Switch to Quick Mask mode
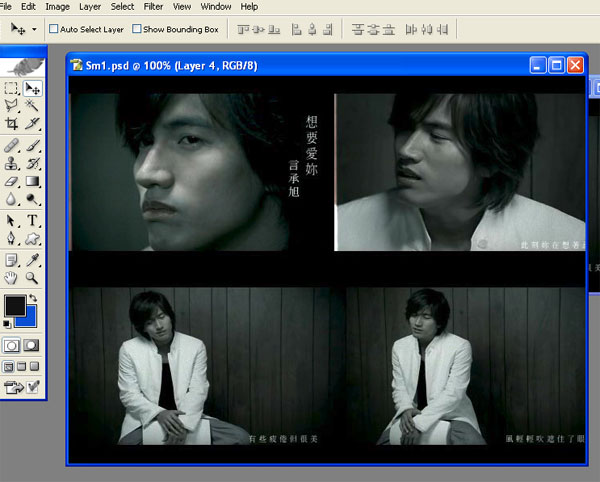 31,346
